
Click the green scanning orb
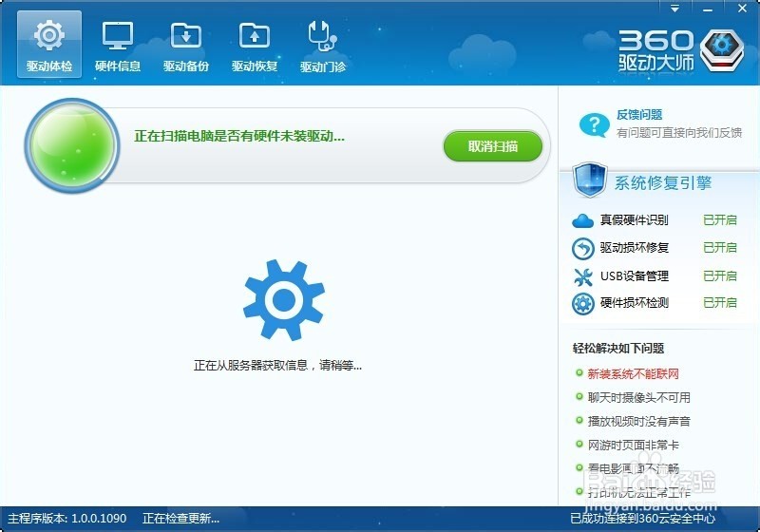[72, 145]
